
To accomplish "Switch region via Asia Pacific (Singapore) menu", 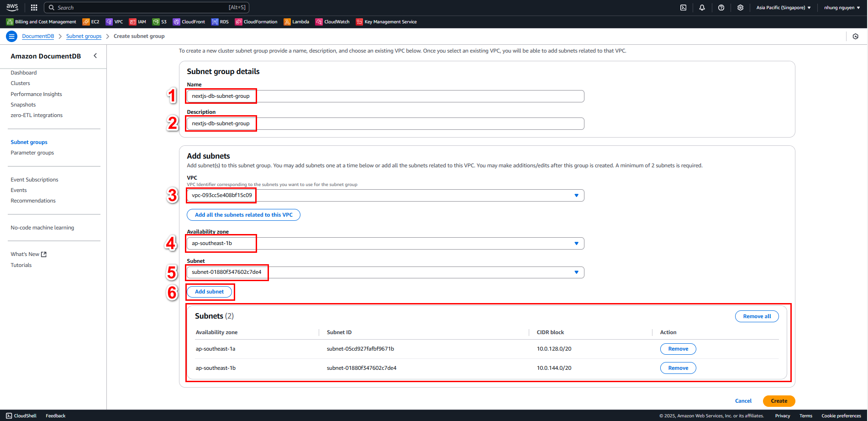I will 783,8.
